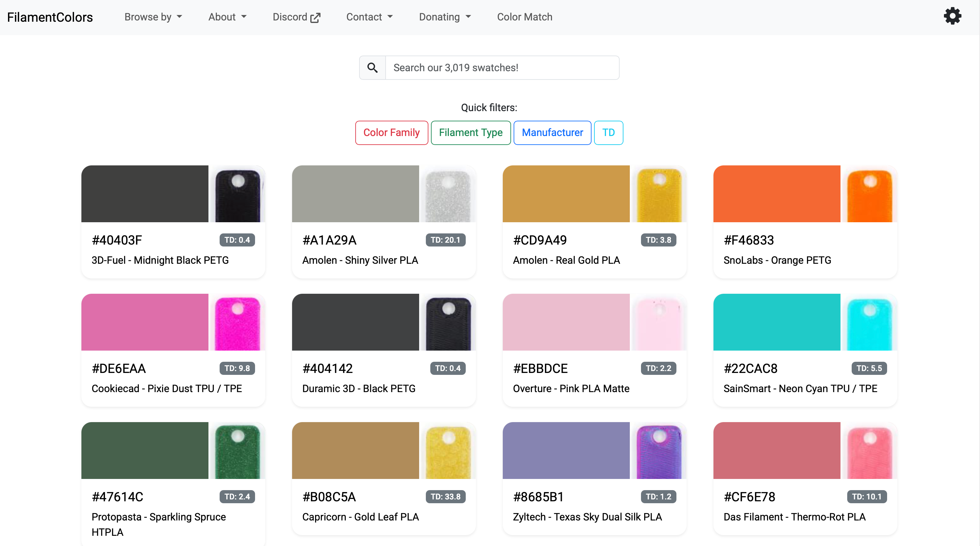Select the Color Family quick filter
The height and width of the screenshot is (546, 980).
[391, 133]
